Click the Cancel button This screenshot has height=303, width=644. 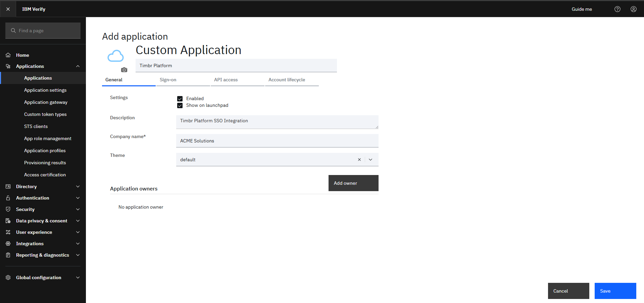coord(568,291)
